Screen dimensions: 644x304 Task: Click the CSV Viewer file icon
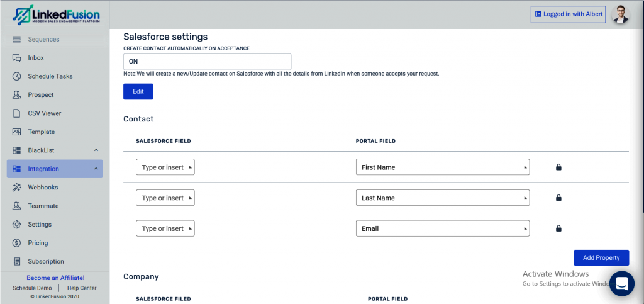coord(16,113)
